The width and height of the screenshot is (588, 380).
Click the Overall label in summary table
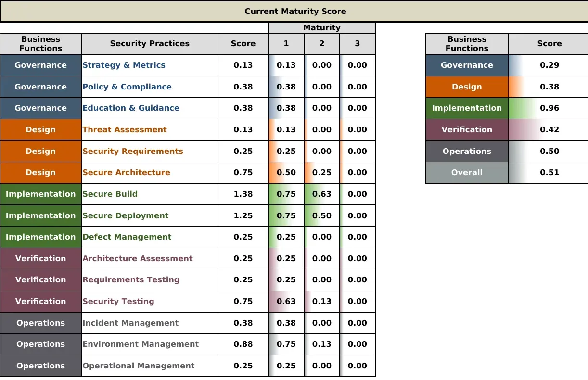click(467, 173)
